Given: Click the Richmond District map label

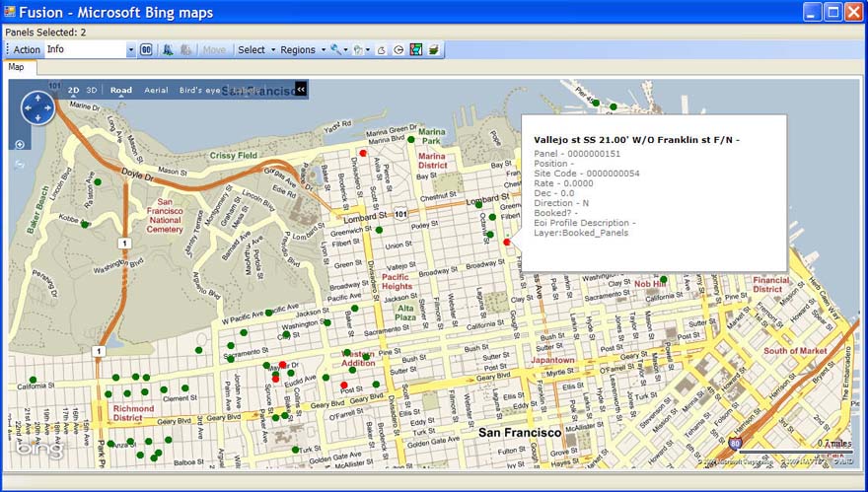Looking at the screenshot, I should 133,413.
